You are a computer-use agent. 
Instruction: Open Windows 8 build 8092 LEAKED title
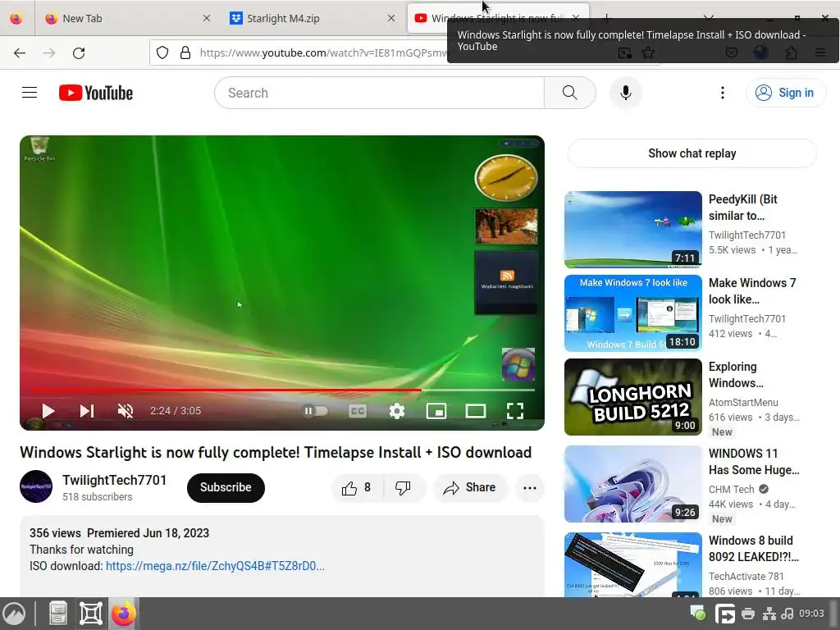point(754,549)
